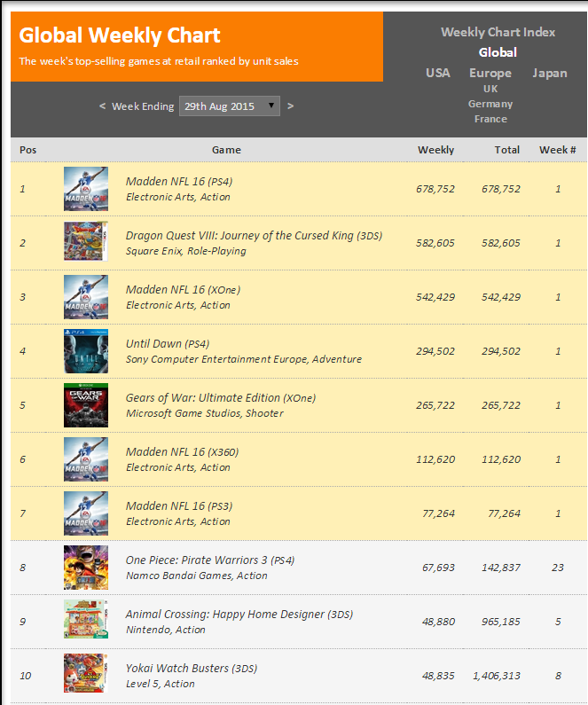The height and width of the screenshot is (705, 588).
Task: Open Until Dawn cover thumbnail
Action: [x=86, y=351]
